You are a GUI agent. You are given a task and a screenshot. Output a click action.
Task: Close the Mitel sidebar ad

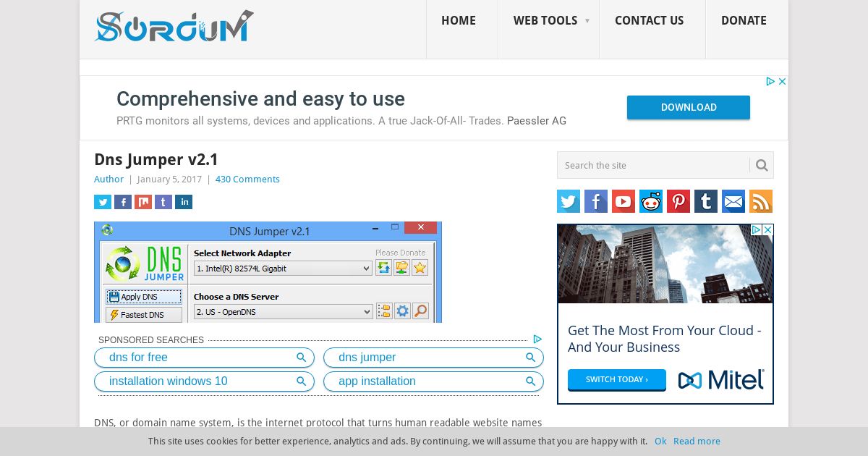pyautogui.click(x=768, y=229)
